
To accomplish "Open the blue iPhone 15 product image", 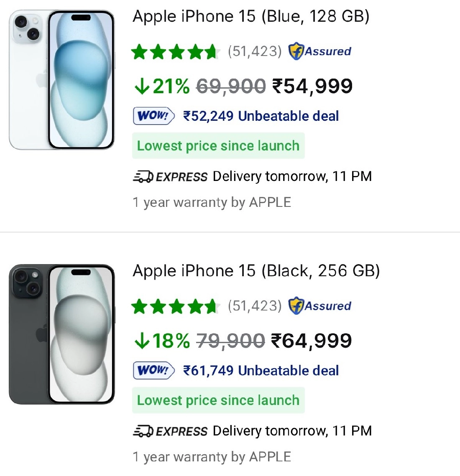I will click(62, 80).
